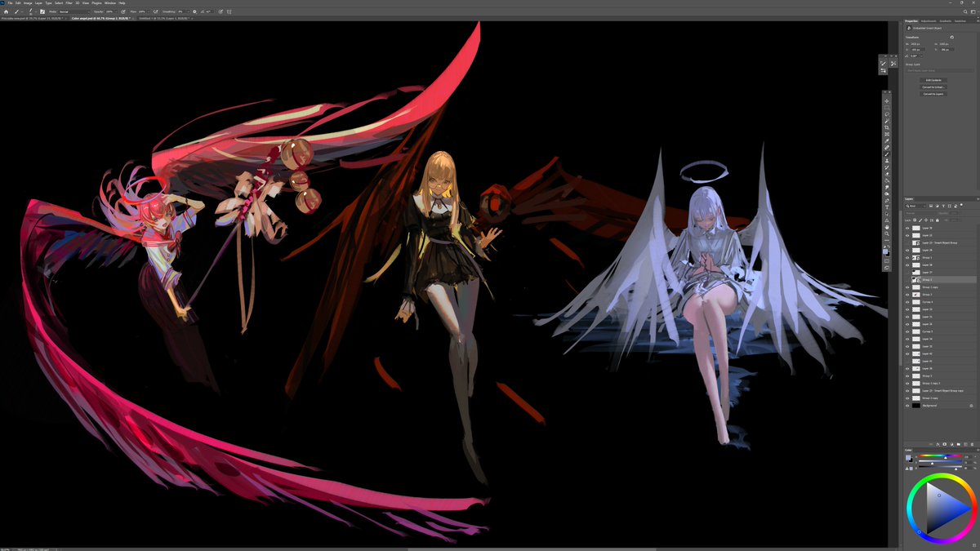Select the Group 2 layer row
Image resolution: width=980 pixels, height=551 pixels.
pos(941,280)
